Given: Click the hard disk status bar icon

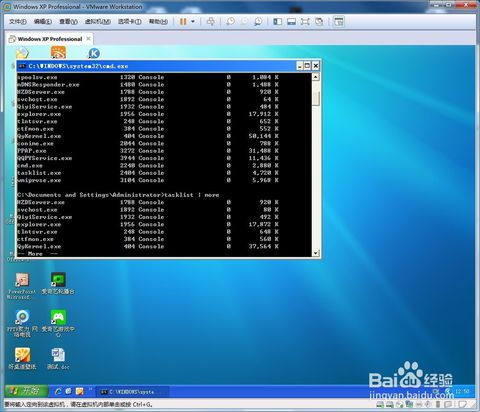Looking at the screenshot, I should (x=380, y=405).
